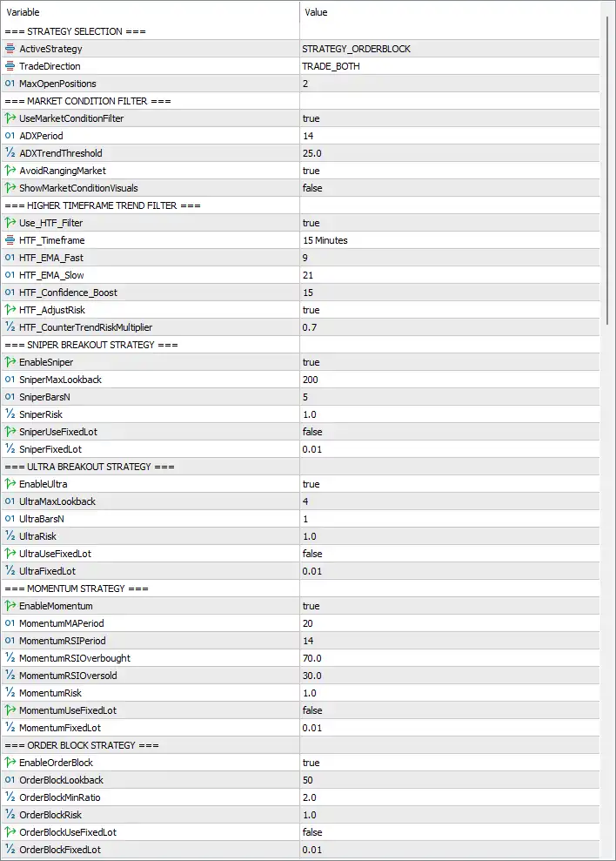Click the enum icon beside TradeDirection
616x861 pixels.
(x=10, y=66)
